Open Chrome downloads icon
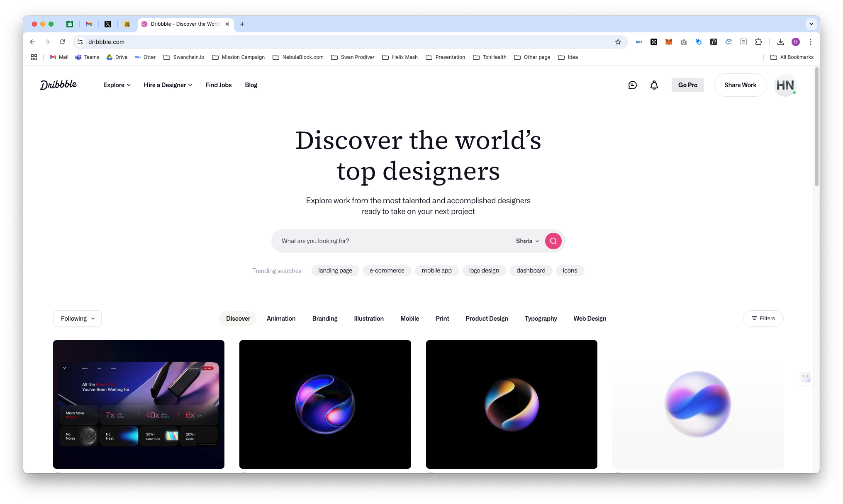 780,42
